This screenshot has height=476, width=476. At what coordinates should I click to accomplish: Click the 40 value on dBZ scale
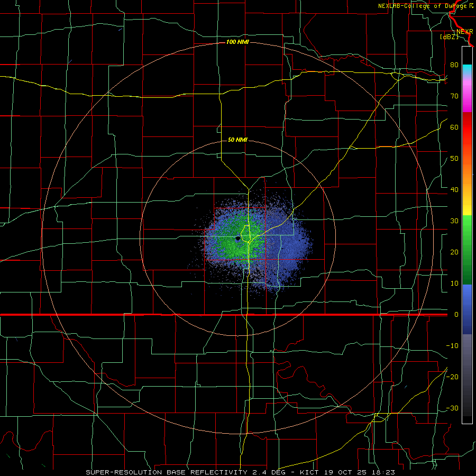[x=454, y=190]
